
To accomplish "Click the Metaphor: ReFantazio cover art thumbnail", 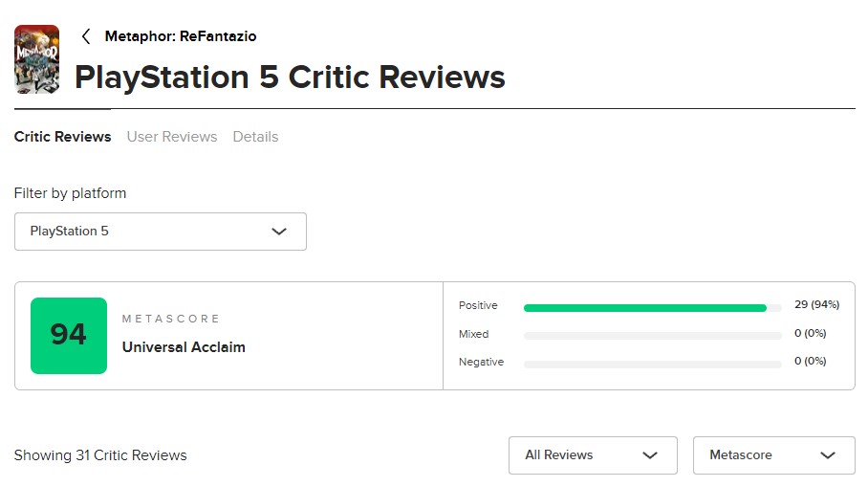I will click(37, 59).
